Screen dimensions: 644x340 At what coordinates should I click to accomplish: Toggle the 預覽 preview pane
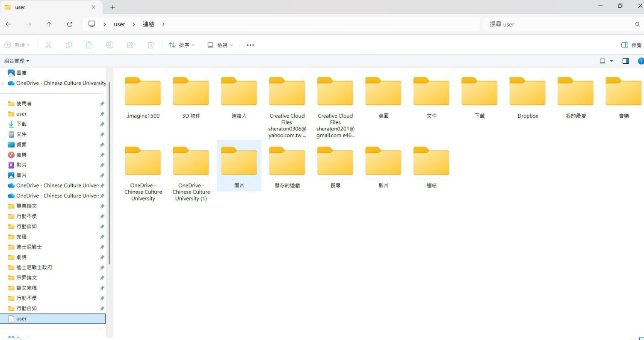(x=633, y=44)
